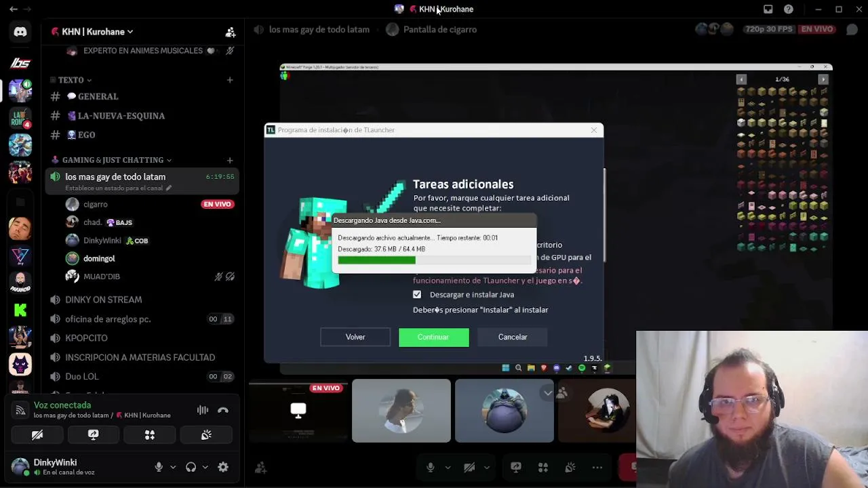This screenshot has height=488, width=868.
Task: Invite friends to the call icon
Action: coord(260,467)
